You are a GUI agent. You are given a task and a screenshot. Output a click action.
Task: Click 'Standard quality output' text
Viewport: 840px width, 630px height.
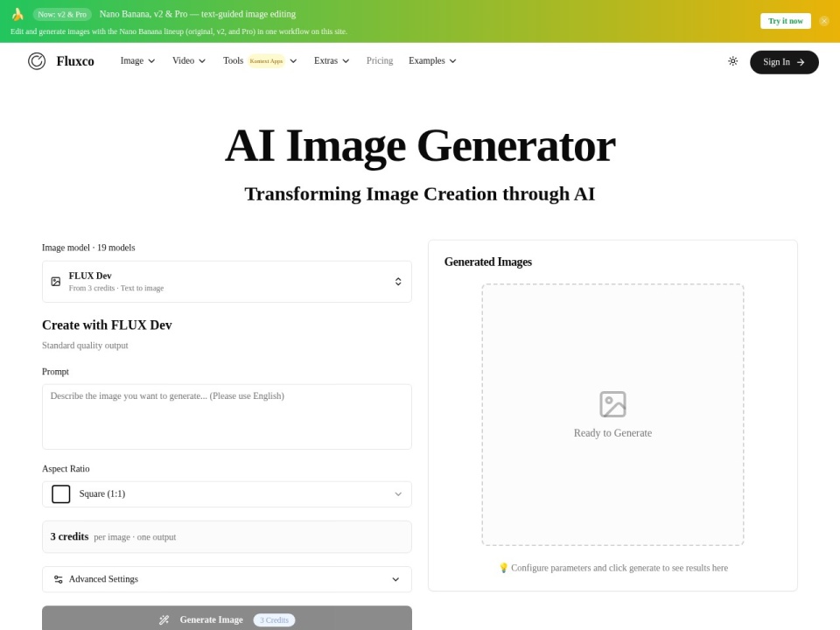85,346
